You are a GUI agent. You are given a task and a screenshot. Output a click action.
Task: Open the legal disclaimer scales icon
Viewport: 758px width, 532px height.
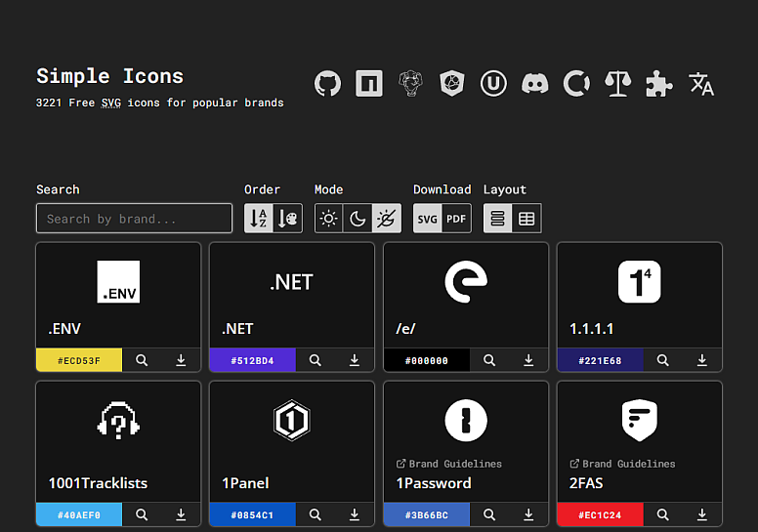617,84
